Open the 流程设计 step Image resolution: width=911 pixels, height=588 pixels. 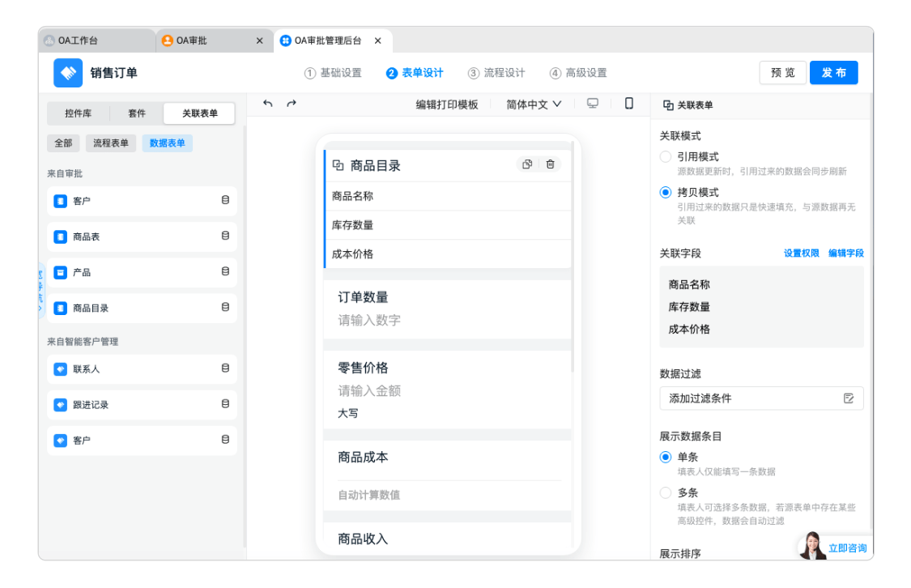496,73
